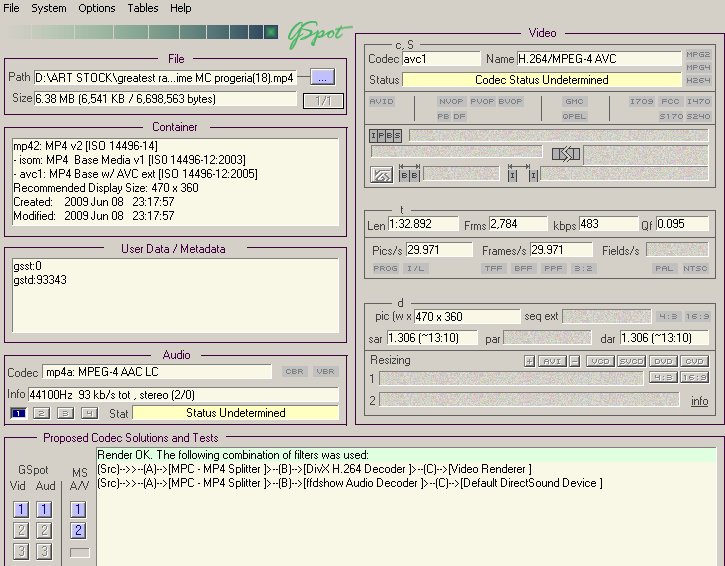Click the NVOP indicator
The width and height of the screenshot is (725, 566).
pyautogui.click(x=451, y=101)
